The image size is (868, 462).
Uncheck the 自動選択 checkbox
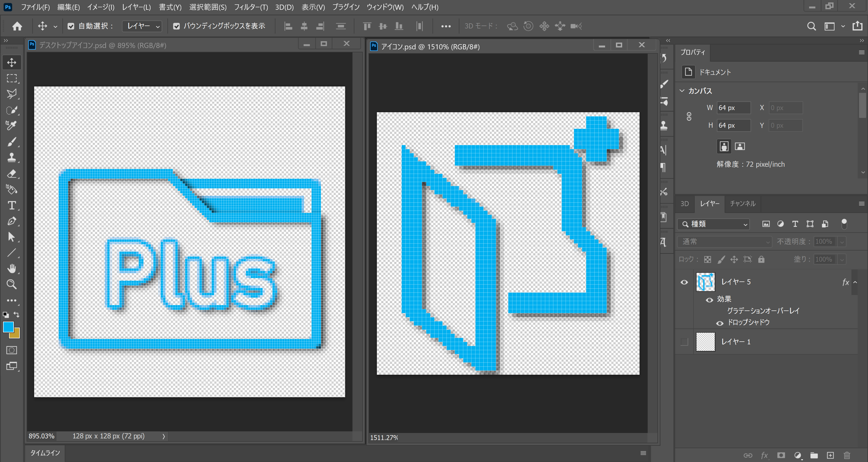pyautogui.click(x=71, y=26)
